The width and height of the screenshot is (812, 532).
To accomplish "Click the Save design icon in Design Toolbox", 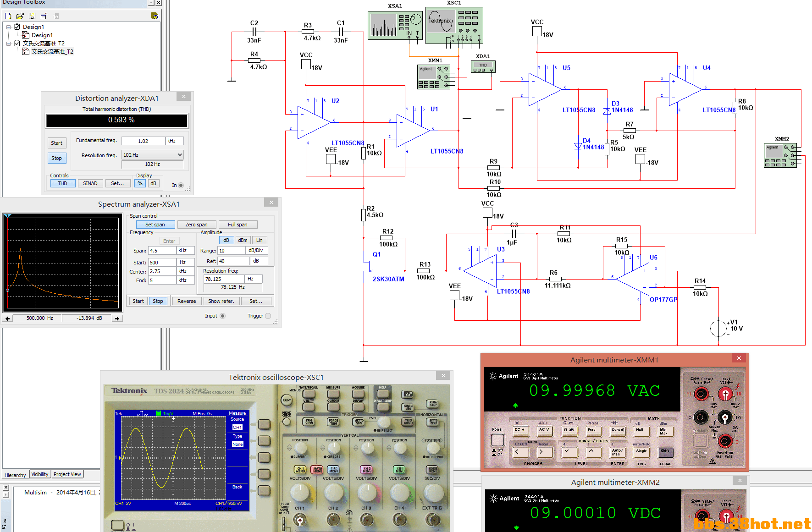I will tap(32, 16).
